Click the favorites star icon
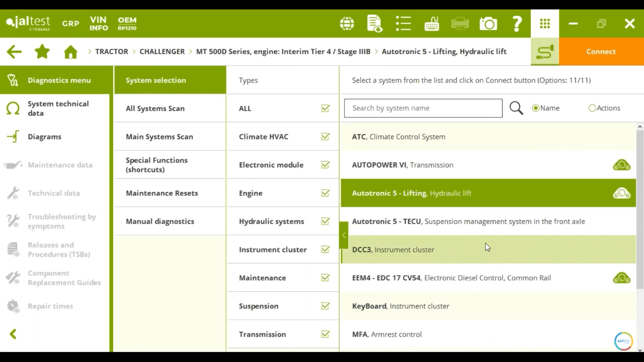The height and width of the screenshot is (362, 644). point(42,52)
